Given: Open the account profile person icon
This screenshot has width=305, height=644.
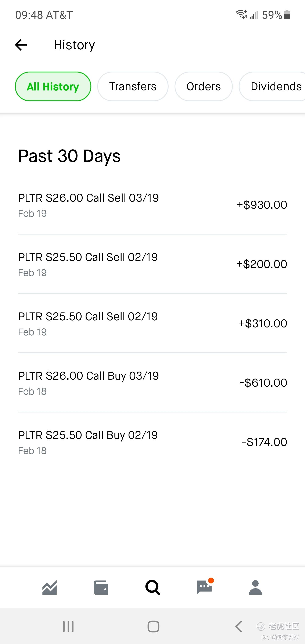Looking at the screenshot, I should coord(255,587).
